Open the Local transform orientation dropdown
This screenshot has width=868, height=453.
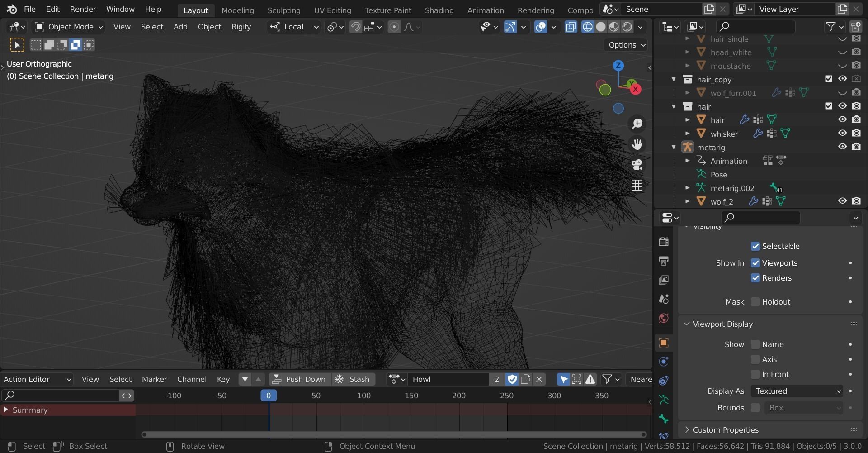coord(294,27)
